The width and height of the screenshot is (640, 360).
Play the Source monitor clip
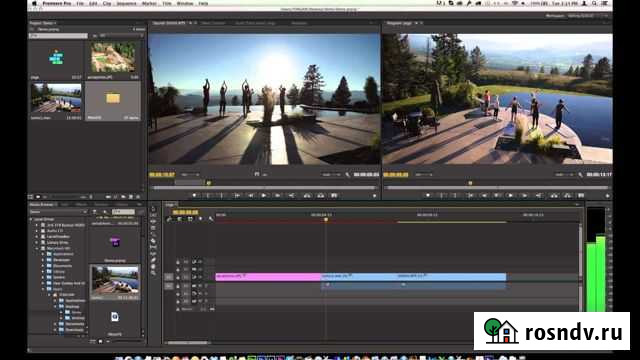(264, 196)
